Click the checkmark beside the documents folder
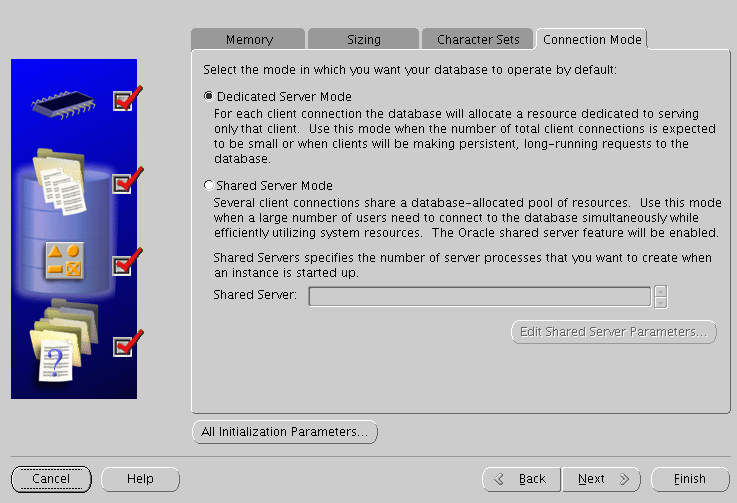This screenshot has height=503, width=737. point(126,181)
